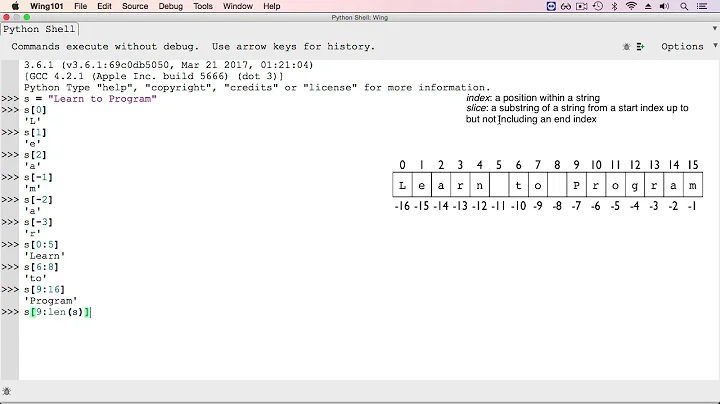Click the screen recording camera menu bar icon
Screen dimensions: 720x404
582,6
